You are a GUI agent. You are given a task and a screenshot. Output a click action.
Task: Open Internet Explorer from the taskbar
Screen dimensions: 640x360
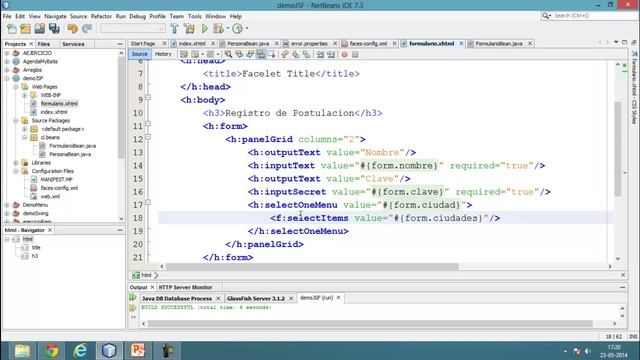click(80, 351)
